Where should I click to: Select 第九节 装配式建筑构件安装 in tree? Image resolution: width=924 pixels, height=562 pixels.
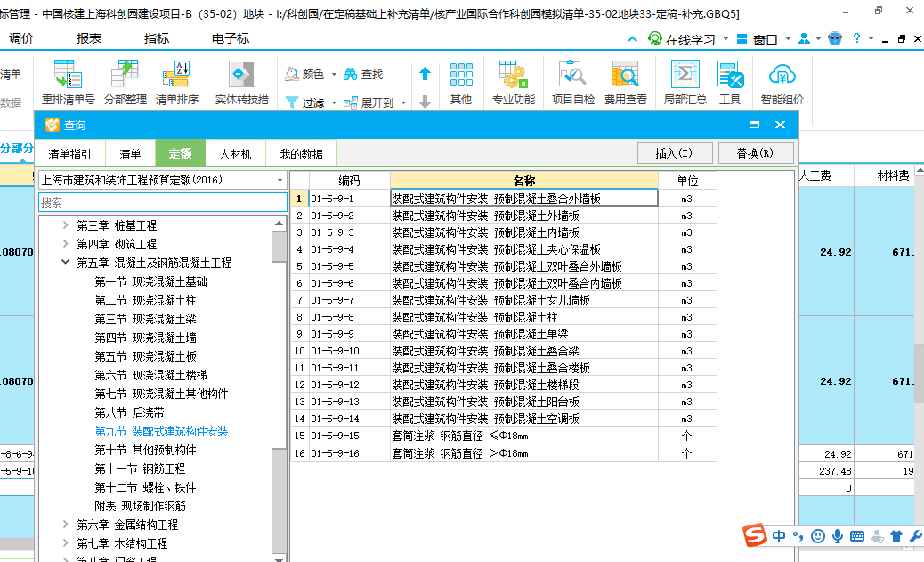pos(161,431)
